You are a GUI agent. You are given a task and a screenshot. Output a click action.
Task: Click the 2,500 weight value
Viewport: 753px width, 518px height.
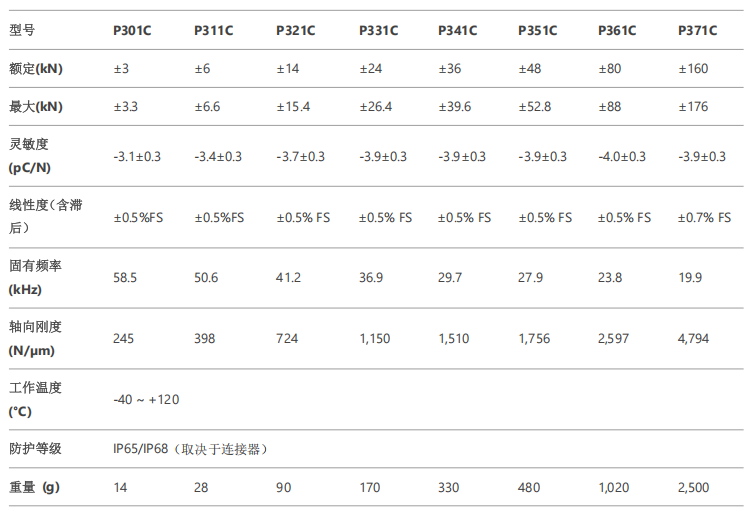(693, 487)
